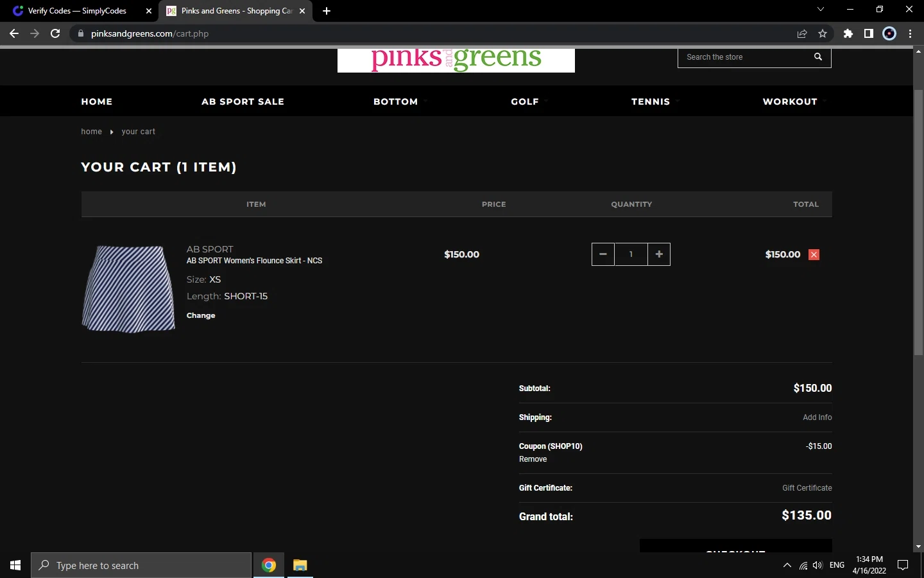
Task: Click the site lock icon in address bar
Action: coord(80,33)
